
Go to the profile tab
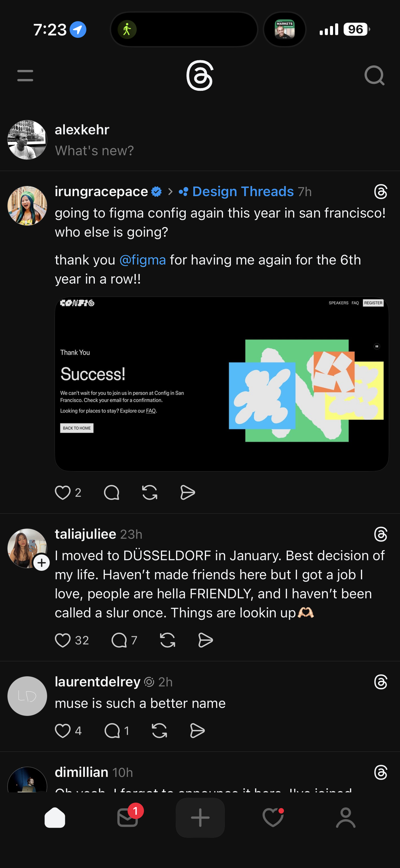[346, 817]
